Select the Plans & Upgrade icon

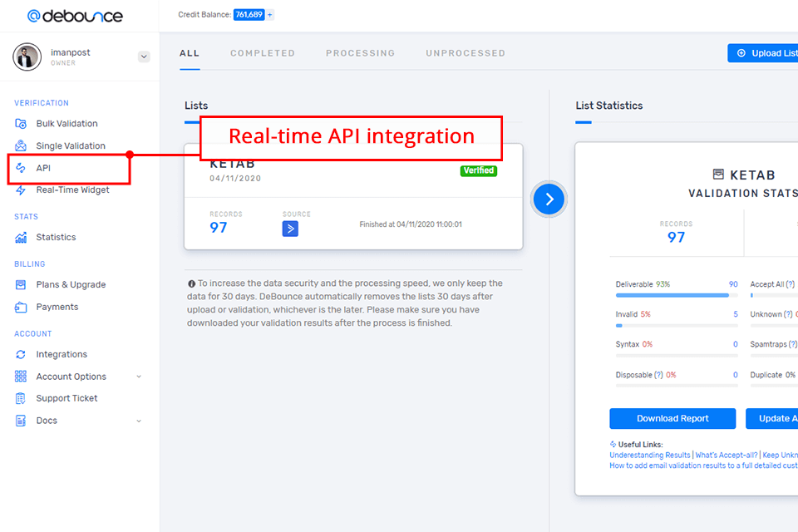(21, 284)
